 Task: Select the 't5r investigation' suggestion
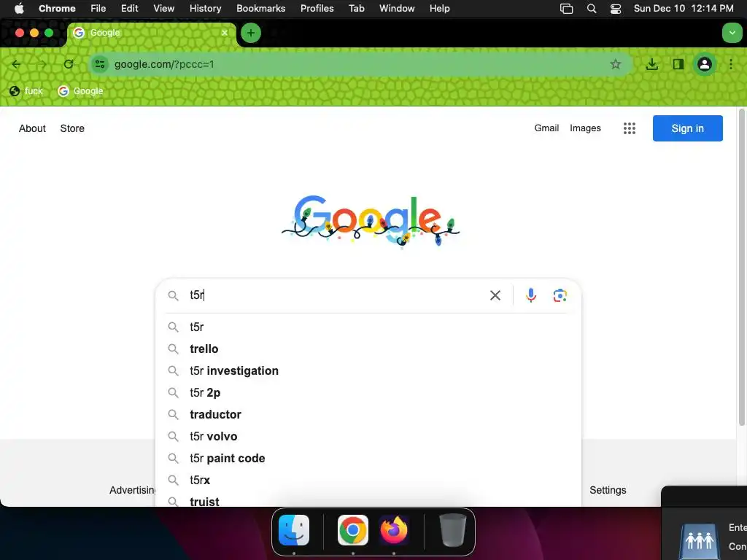click(x=368, y=370)
